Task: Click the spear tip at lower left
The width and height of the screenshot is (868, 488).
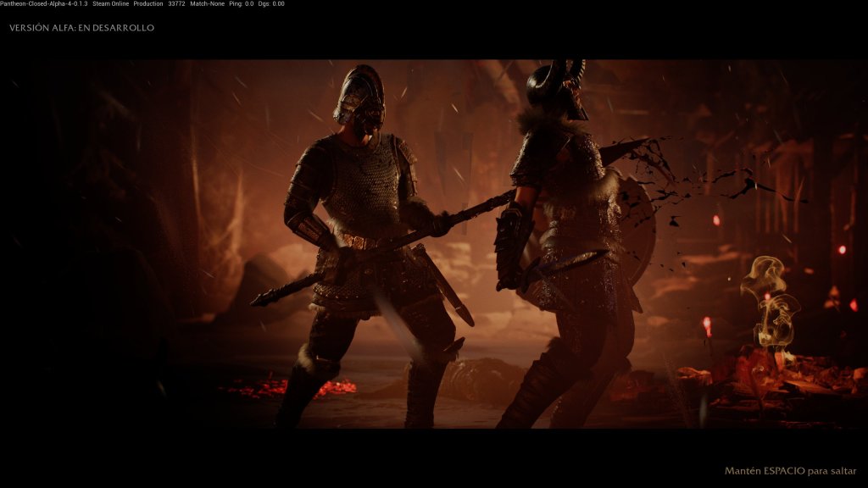Action: tap(263, 297)
